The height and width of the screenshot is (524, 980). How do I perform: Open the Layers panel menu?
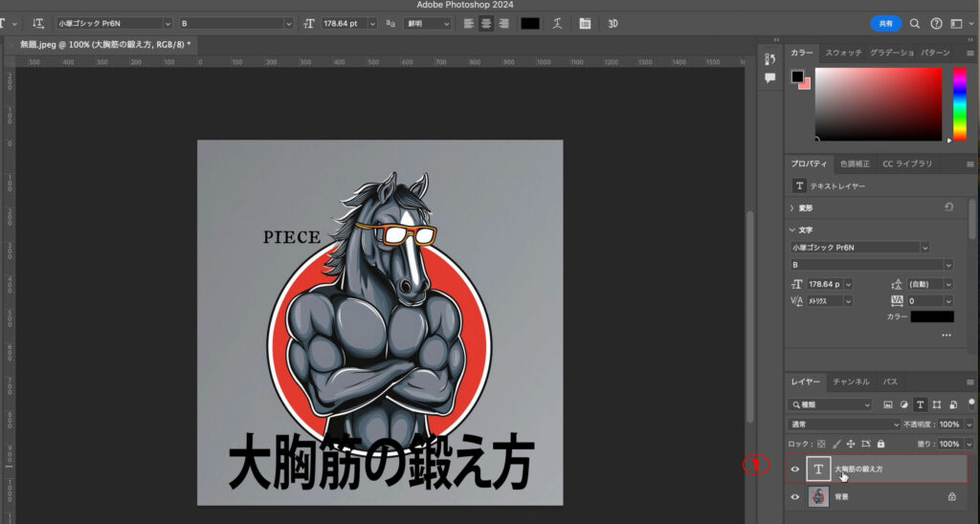(x=970, y=382)
